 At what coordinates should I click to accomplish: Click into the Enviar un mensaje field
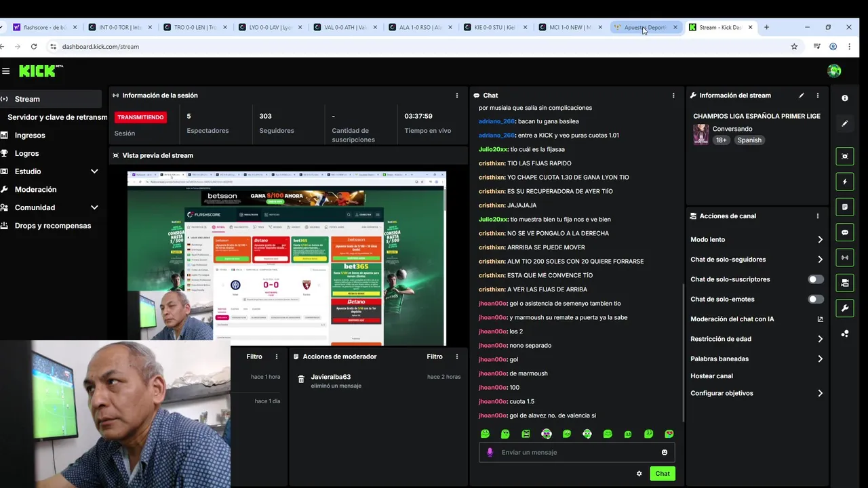pyautogui.click(x=576, y=452)
